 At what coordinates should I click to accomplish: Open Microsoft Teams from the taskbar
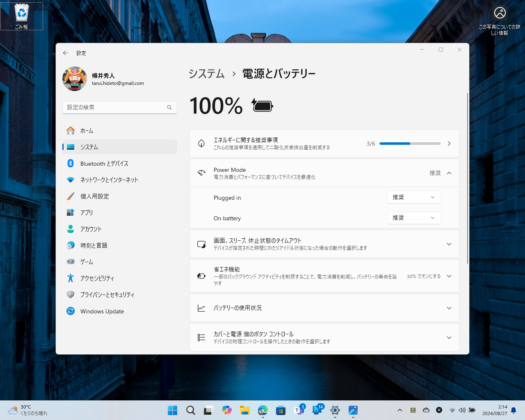(299, 410)
